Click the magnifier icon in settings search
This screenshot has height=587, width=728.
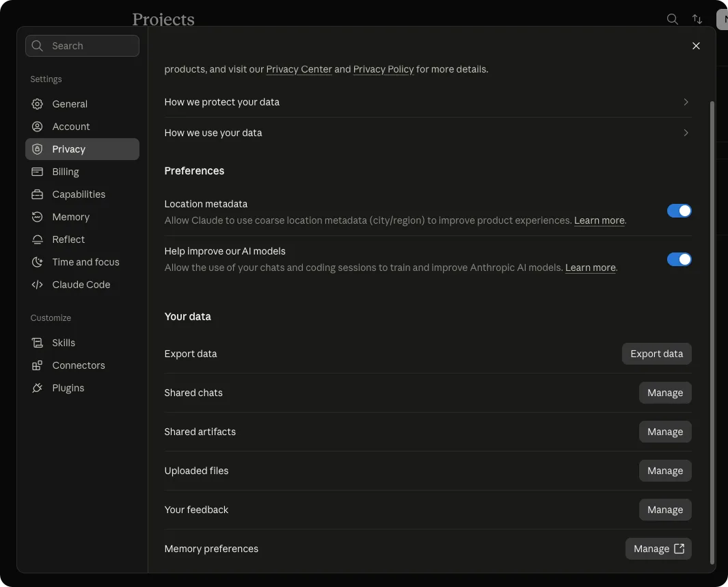coord(37,46)
